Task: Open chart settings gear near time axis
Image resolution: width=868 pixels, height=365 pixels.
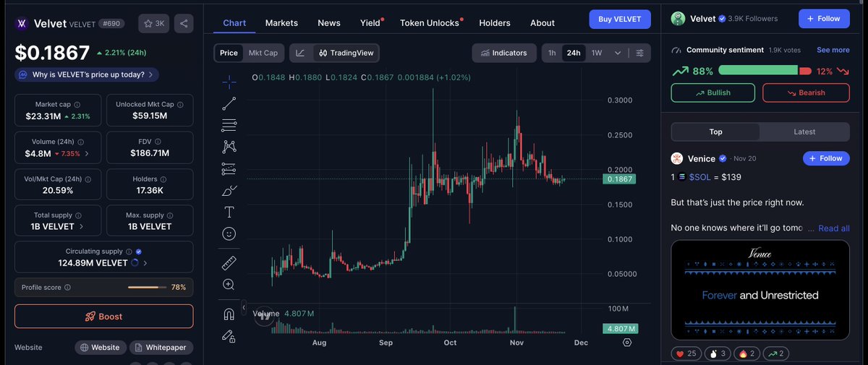Action: [627, 343]
